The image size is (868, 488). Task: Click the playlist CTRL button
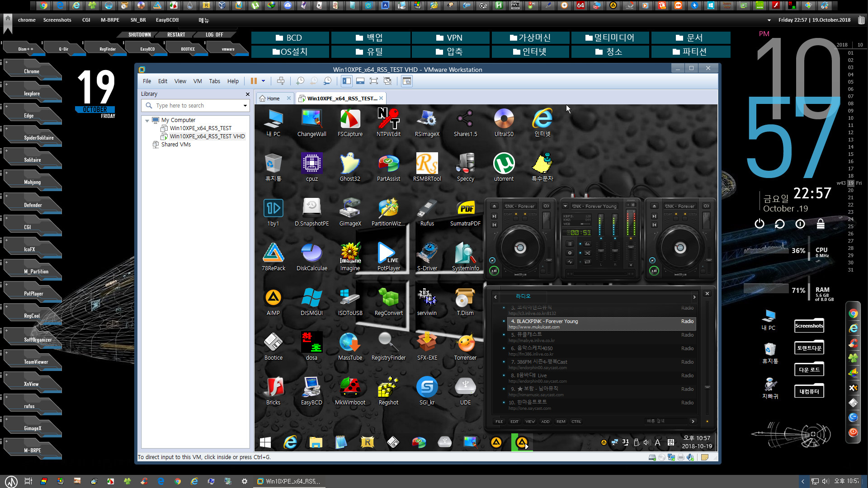click(x=576, y=422)
